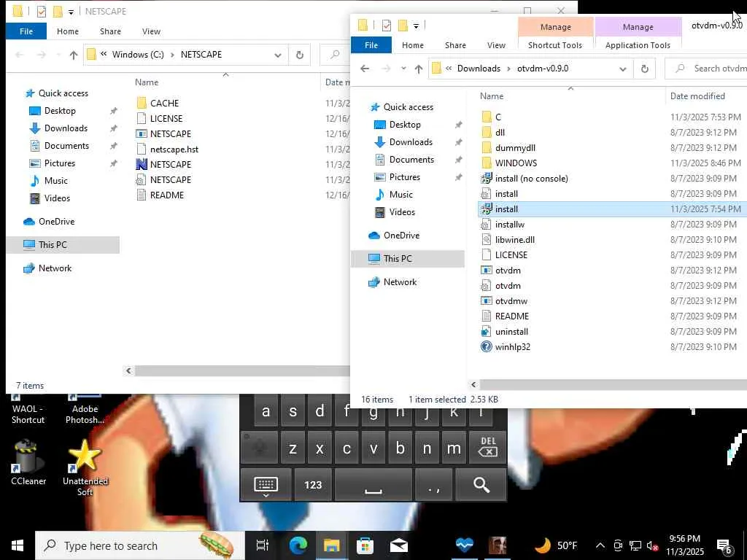Screen dimensions: 747x560
Task: Open quick access toolbar dropdown in otvdm window
Action: [416, 26]
